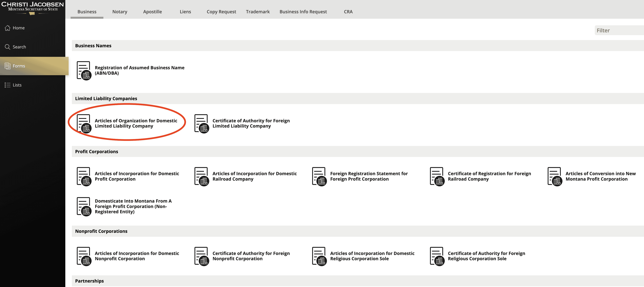Click the Lists bullet icon in sidebar
The width and height of the screenshot is (644, 287).
(8, 85)
